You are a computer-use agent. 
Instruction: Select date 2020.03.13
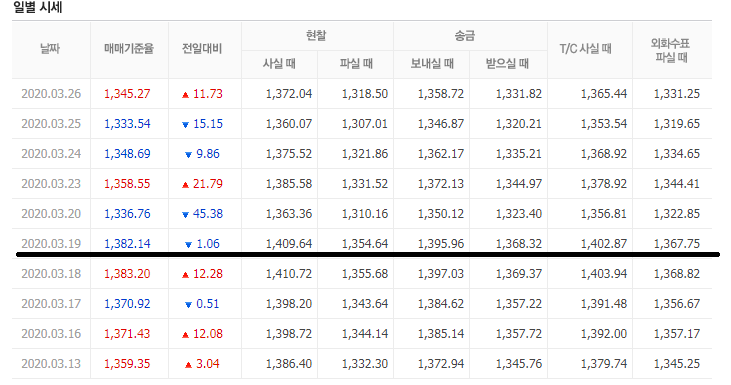click(x=51, y=364)
